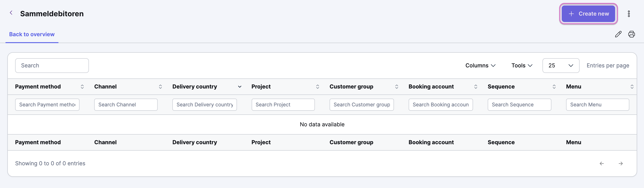Go to previous page arrow
Screen dimensions: 644x188
[602, 163]
